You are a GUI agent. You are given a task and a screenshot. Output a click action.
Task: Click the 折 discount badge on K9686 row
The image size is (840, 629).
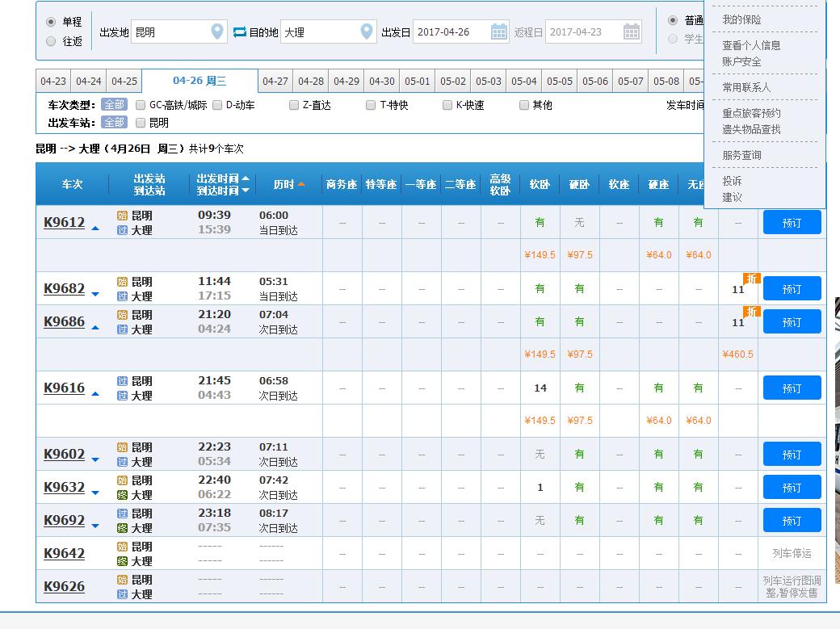(x=752, y=312)
